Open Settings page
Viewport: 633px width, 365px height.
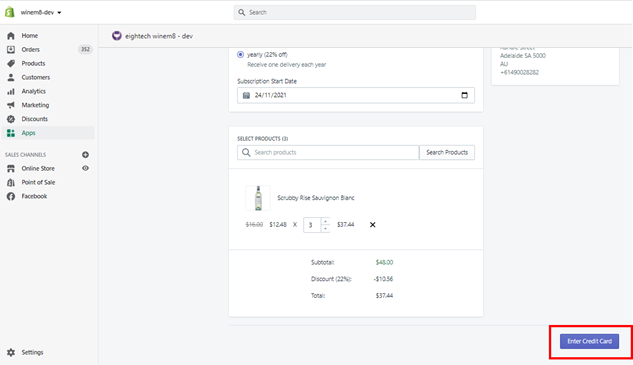tap(32, 352)
